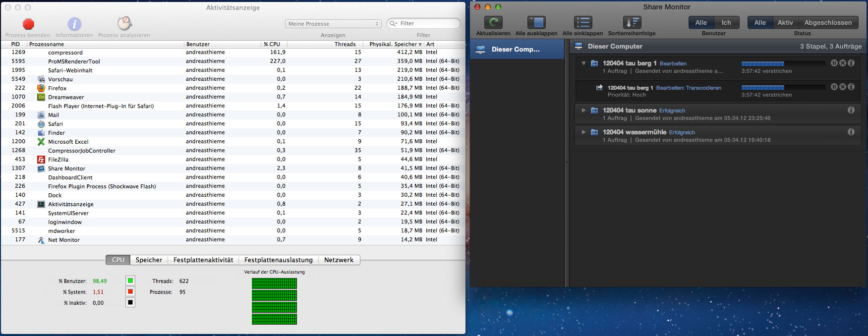This screenshot has width=868, height=336.
Task: Cancel the 120404 tau berg 1 Bearbeiten batch
Action: point(843,63)
